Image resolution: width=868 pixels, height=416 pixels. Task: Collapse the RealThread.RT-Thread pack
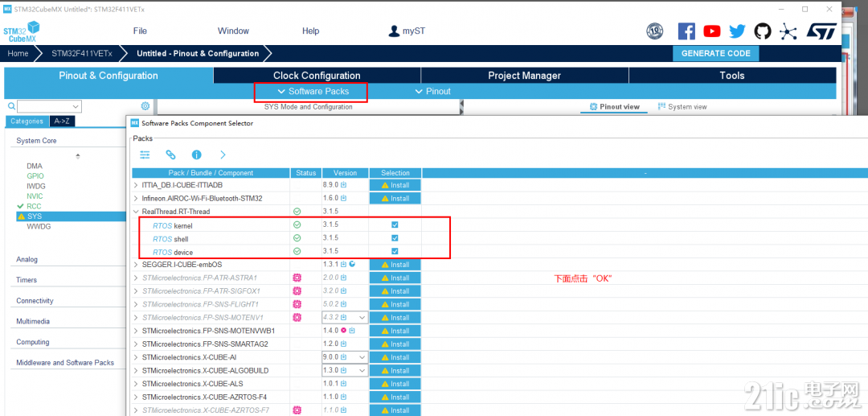click(136, 211)
